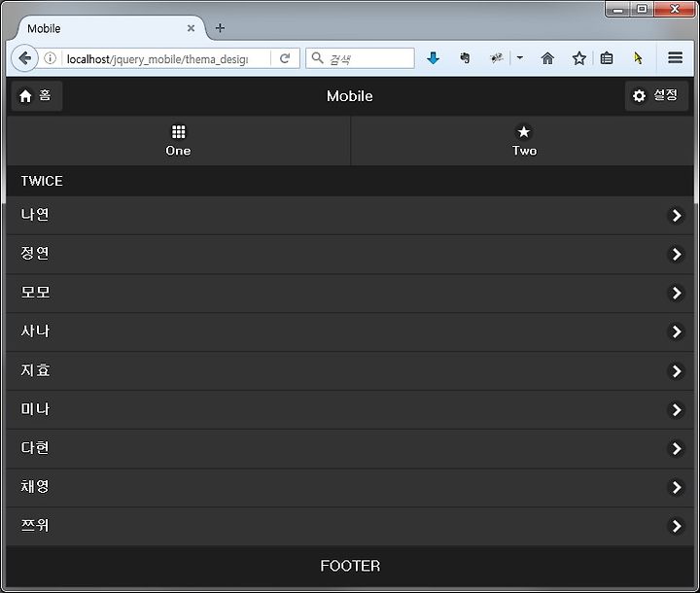Close the Firefox window
The image size is (700, 593).
click(674, 9)
